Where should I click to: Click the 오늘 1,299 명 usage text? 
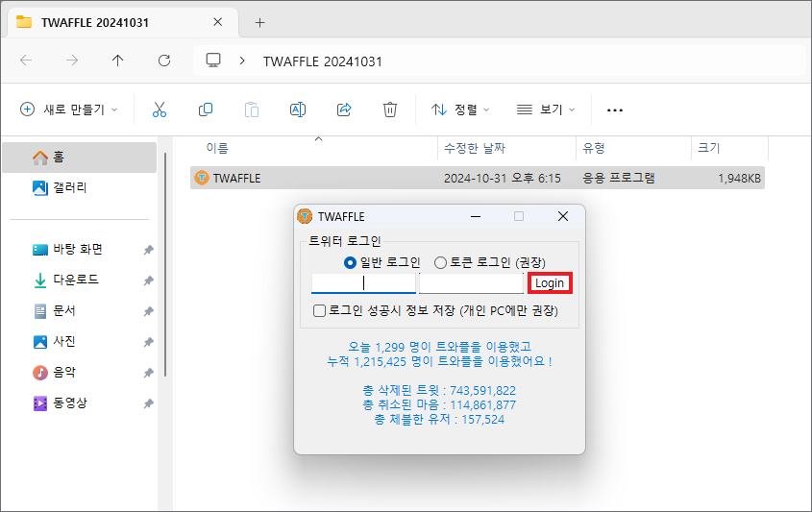(439, 347)
